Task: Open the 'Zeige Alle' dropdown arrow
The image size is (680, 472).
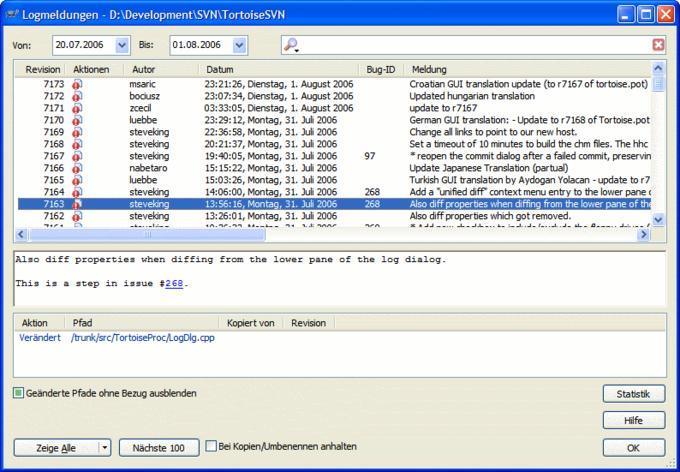Action: 105,448
